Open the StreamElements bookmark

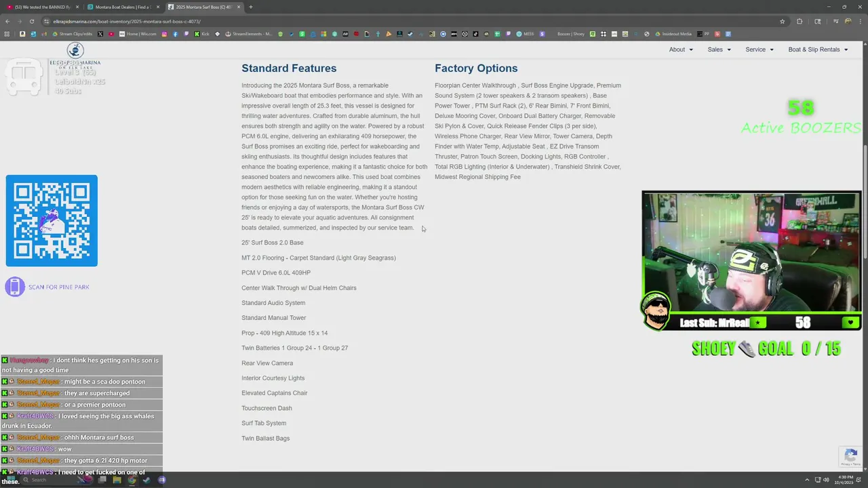coord(249,34)
